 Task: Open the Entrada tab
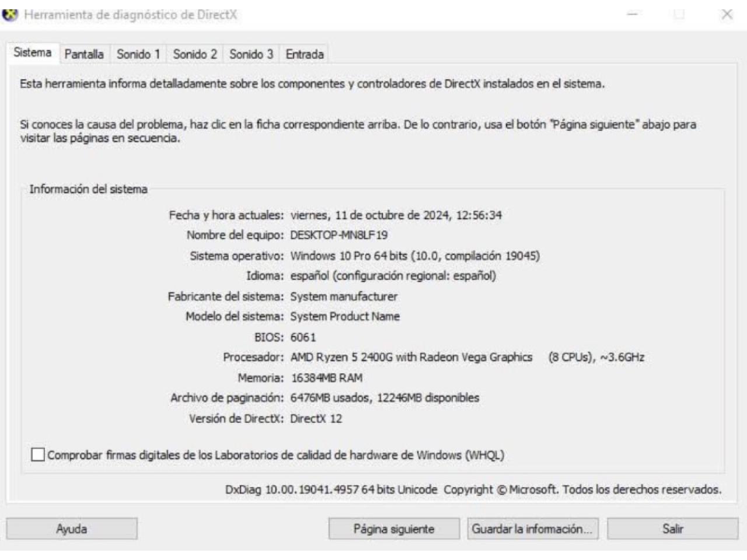click(x=305, y=54)
